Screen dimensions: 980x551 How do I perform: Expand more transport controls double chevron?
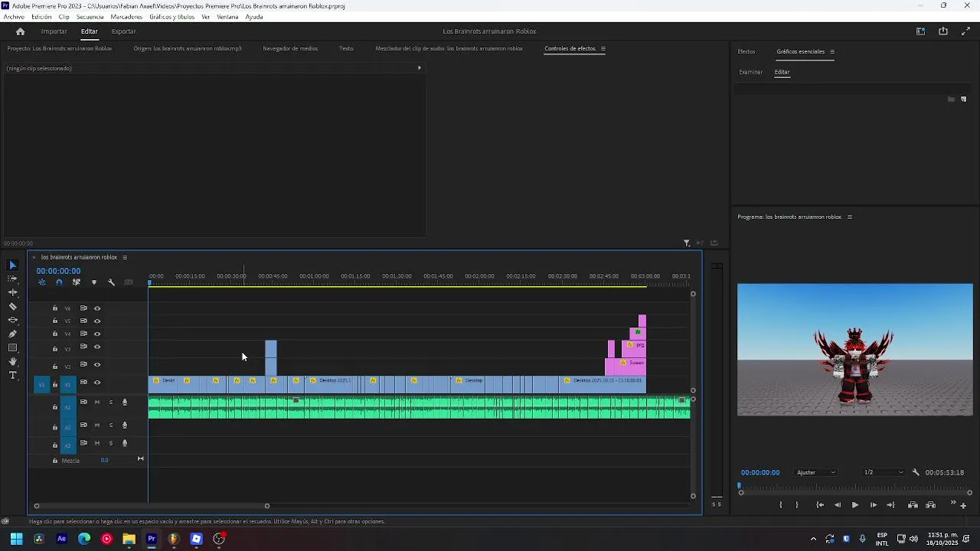[x=953, y=503]
